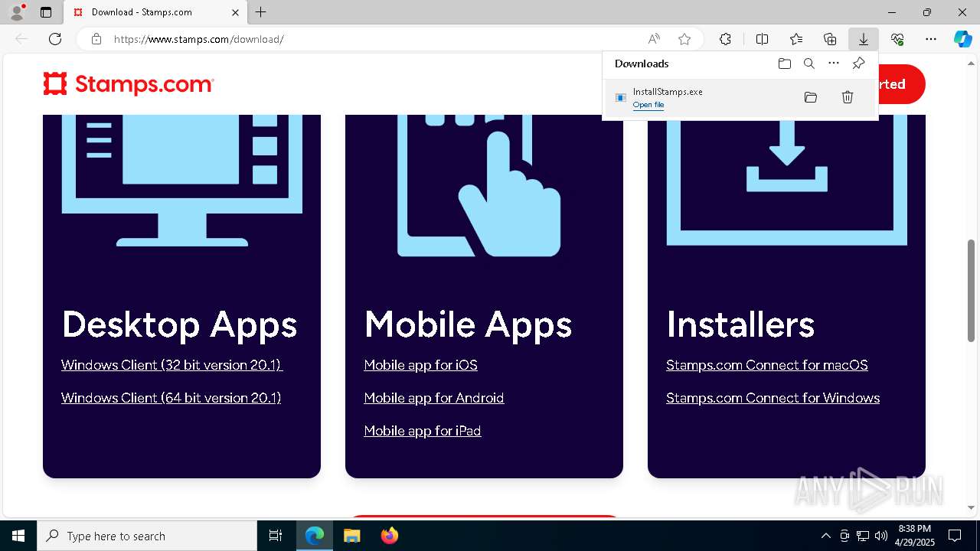Screen dimensions: 980x551
Task: Open Mobile app for Android link
Action: (x=434, y=398)
